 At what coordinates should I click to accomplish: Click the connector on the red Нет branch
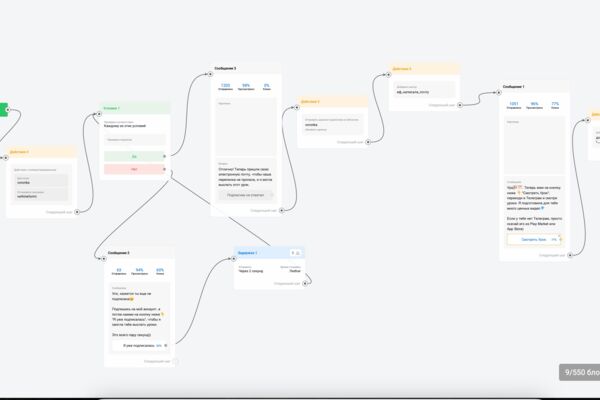coord(165,169)
